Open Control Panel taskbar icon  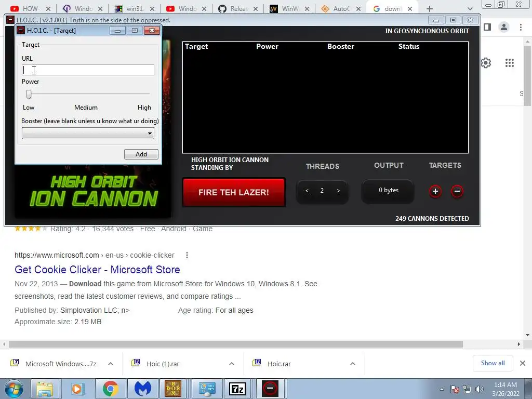coord(207,389)
